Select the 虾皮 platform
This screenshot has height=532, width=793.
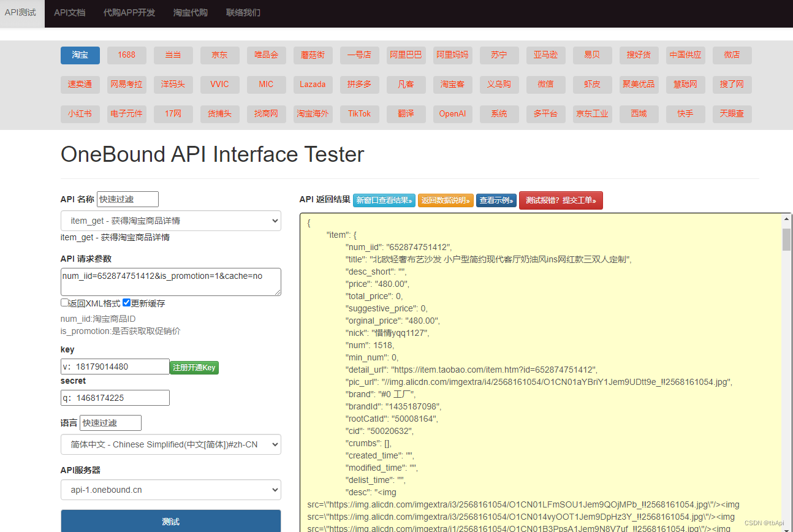[593, 85]
